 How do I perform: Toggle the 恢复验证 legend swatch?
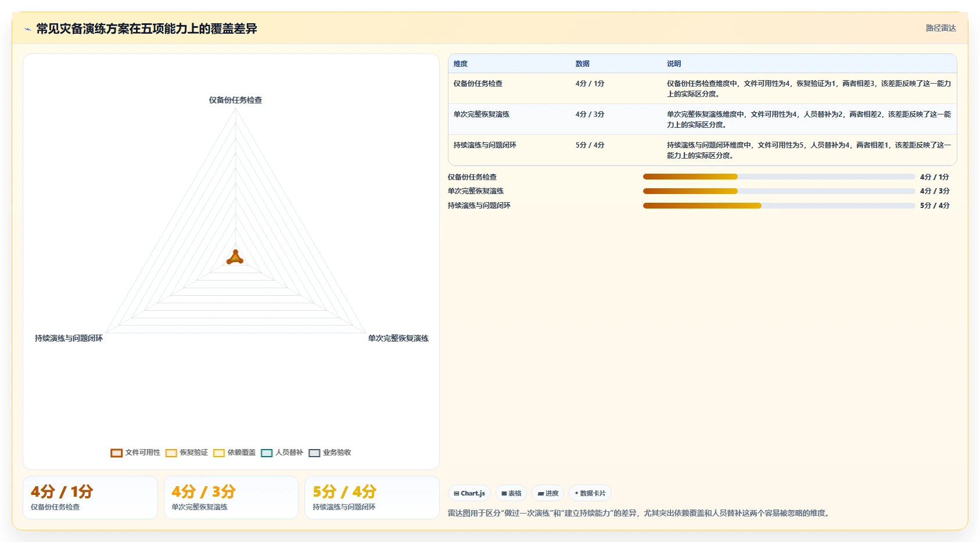pyautogui.click(x=171, y=453)
